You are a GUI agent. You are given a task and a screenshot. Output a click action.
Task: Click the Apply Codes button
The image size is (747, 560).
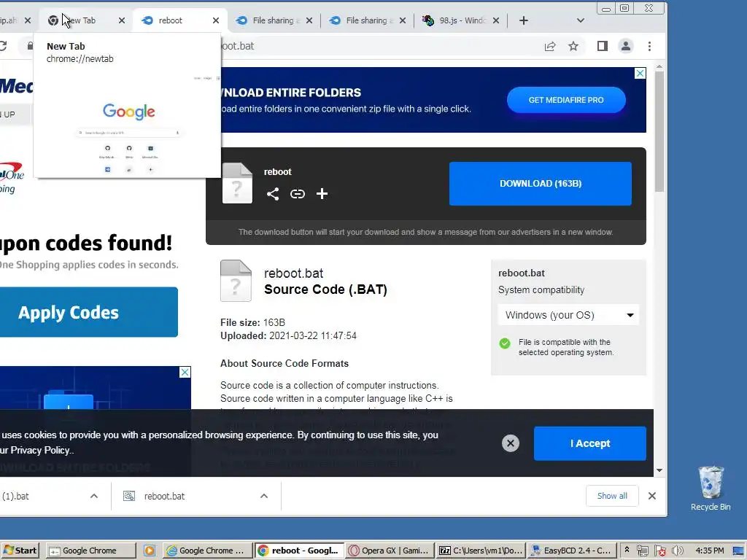pyautogui.click(x=88, y=312)
